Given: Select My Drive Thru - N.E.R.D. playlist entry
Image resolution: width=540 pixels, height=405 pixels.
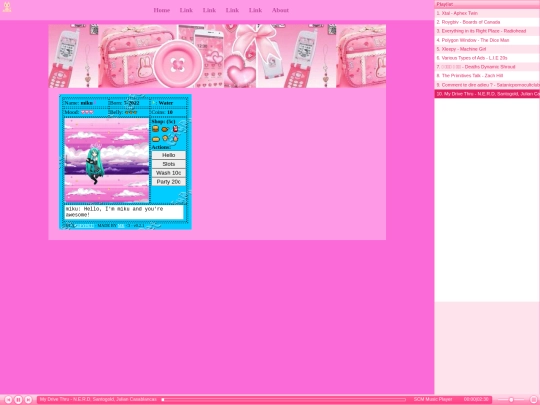Looking at the screenshot, I should (487, 94).
